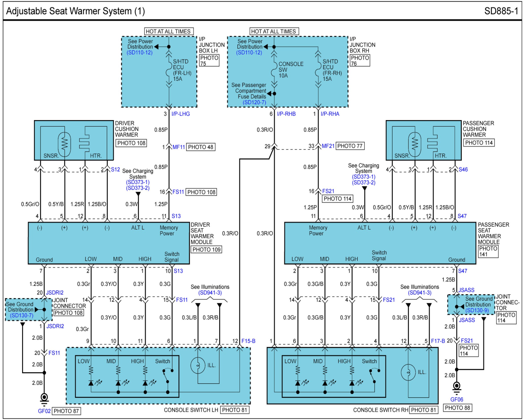Click the driver cushion SNSR. sensor symbol

pos(64,144)
